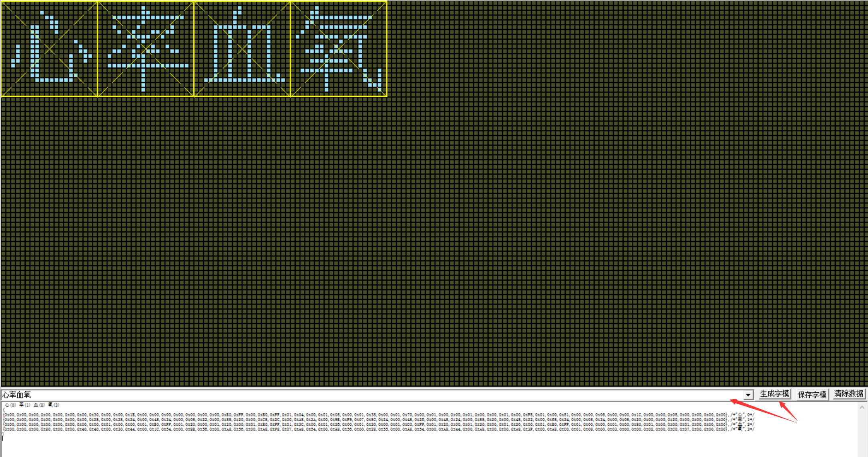Click the 生成字模 button
This screenshot has width=868, height=457.
tap(774, 394)
